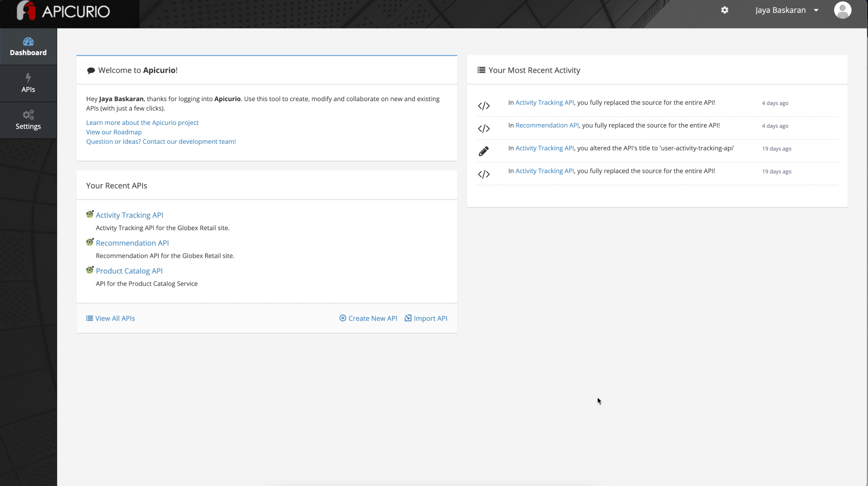Click the list icon beside Your Most Recent Activity

point(481,70)
